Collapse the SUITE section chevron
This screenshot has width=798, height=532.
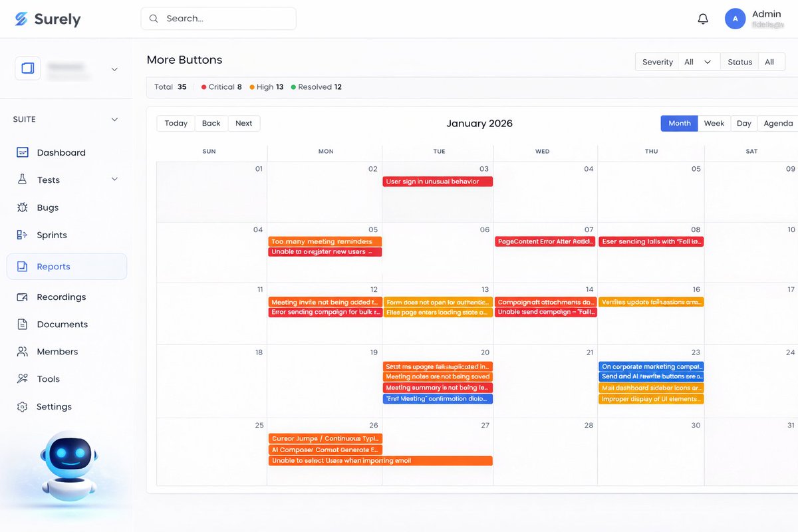[114, 120]
